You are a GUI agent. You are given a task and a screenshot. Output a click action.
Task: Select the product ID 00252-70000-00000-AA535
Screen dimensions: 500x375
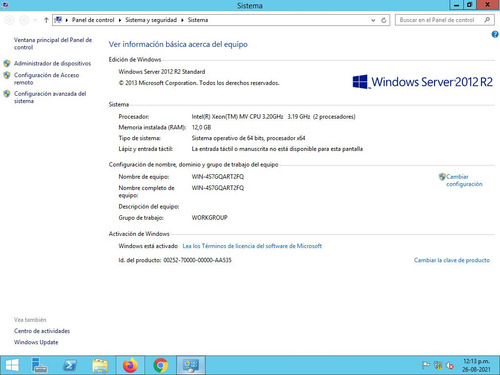197,260
